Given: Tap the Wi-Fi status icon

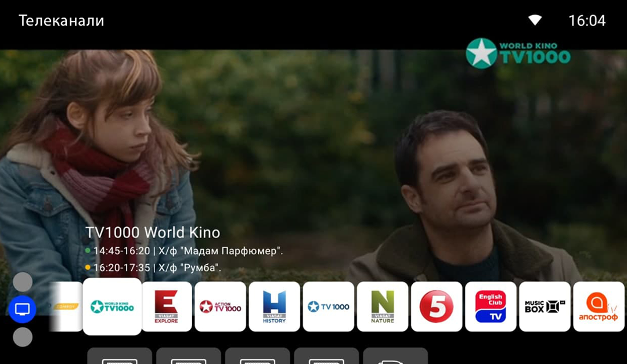Looking at the screenshot, I should (535, 20).
